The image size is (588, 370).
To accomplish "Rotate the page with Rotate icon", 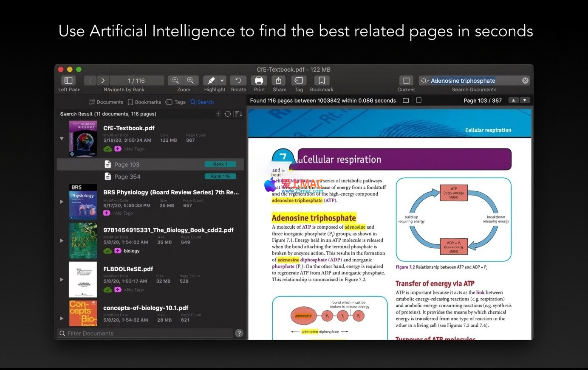I will coord(238,81).
